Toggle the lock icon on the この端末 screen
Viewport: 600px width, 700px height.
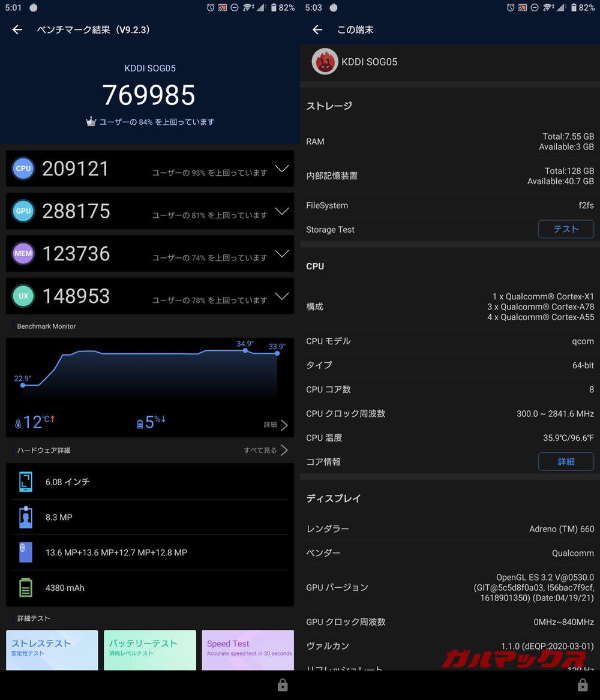point(582,684)
